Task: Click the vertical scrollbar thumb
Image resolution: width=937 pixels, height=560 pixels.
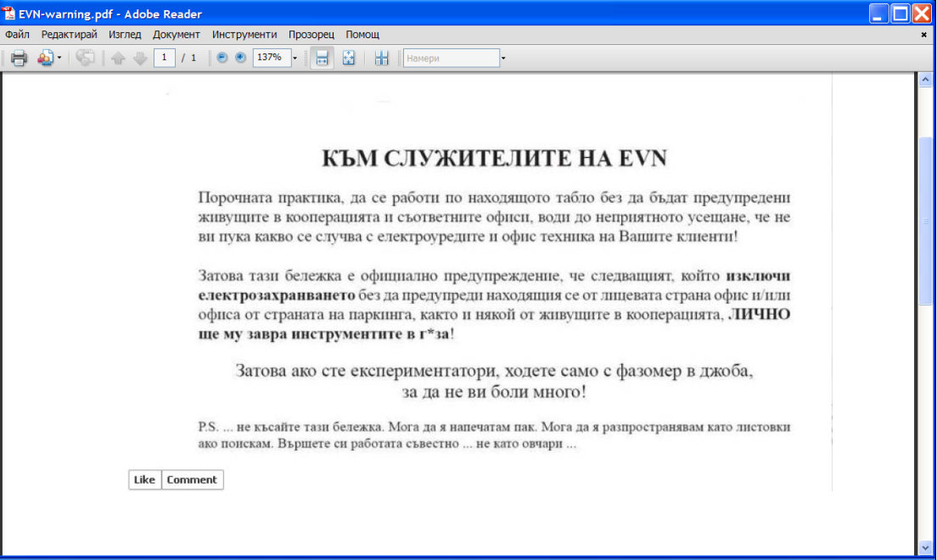Action: coord(926,221)
